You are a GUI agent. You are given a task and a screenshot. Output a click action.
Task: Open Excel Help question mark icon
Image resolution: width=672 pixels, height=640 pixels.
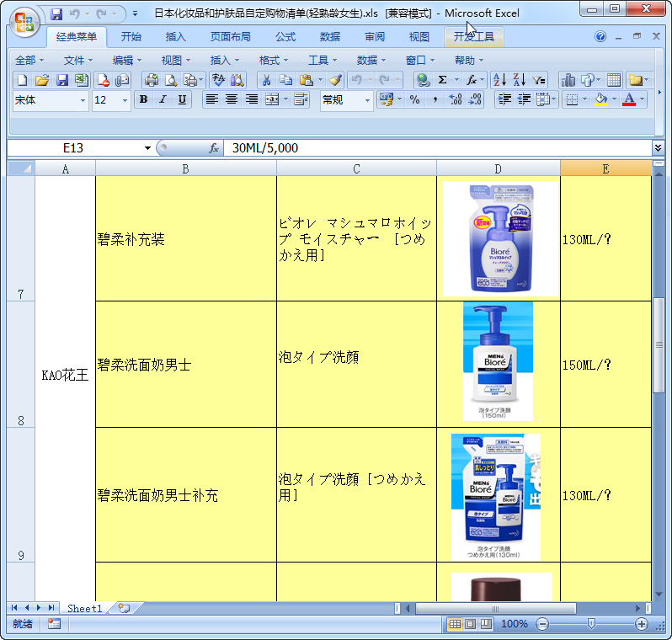tap(600, 36)
